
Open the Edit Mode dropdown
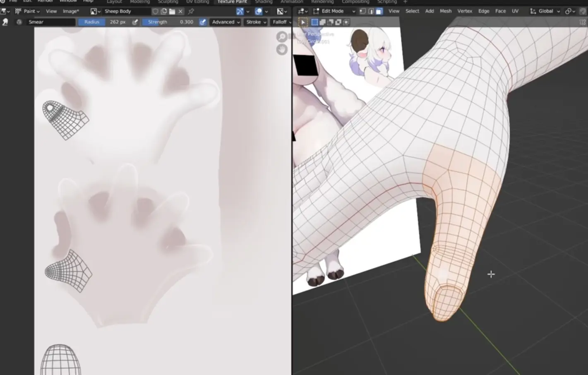(x=334, y=11)
